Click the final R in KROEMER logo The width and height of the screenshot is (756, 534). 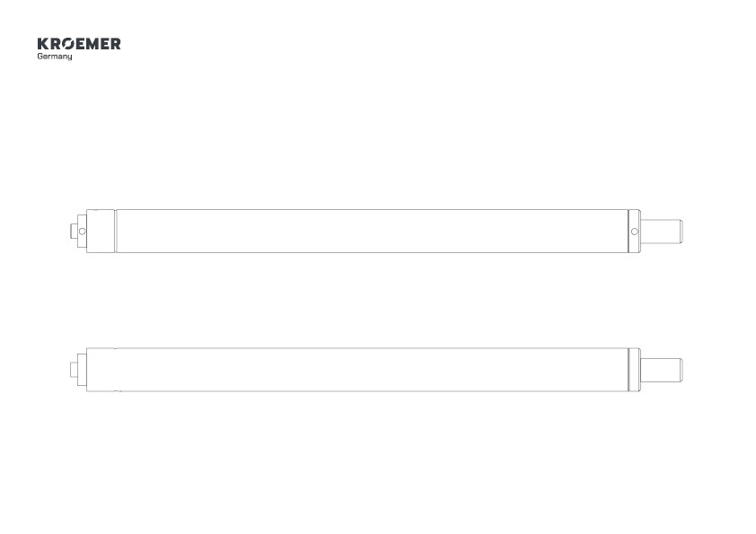coord(115,44)
